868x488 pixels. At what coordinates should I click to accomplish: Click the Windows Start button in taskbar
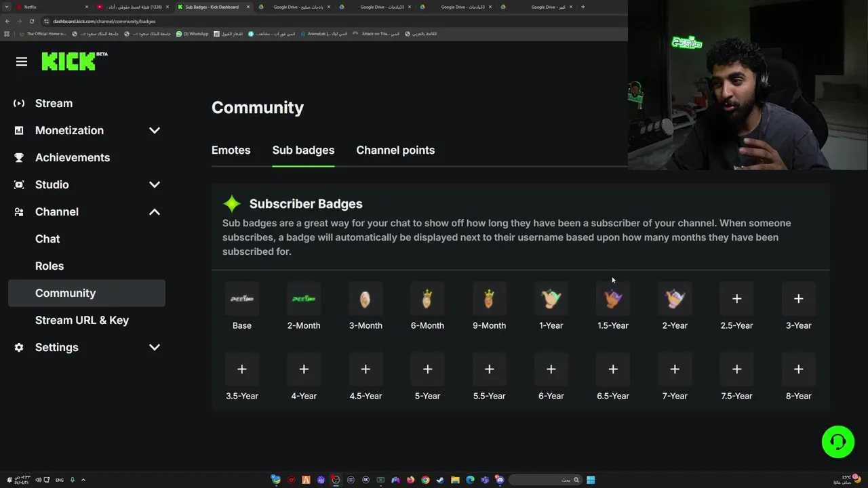tap(591, 480)
